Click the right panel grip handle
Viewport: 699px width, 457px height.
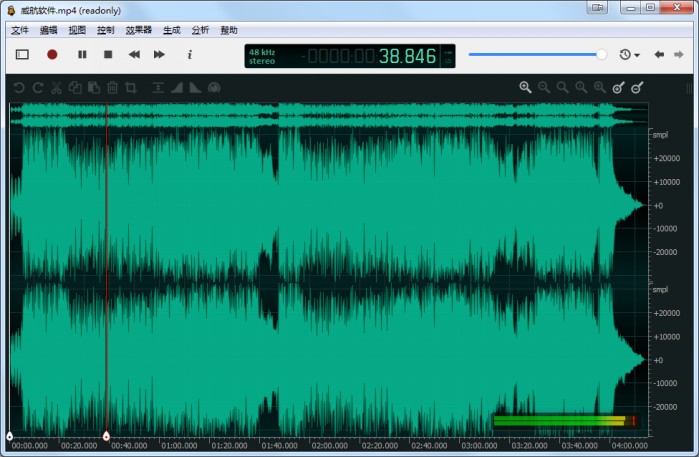coord(691,88)
